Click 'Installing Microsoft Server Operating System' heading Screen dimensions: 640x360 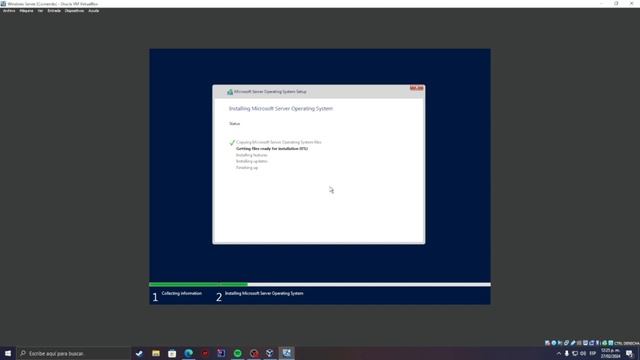281,109
